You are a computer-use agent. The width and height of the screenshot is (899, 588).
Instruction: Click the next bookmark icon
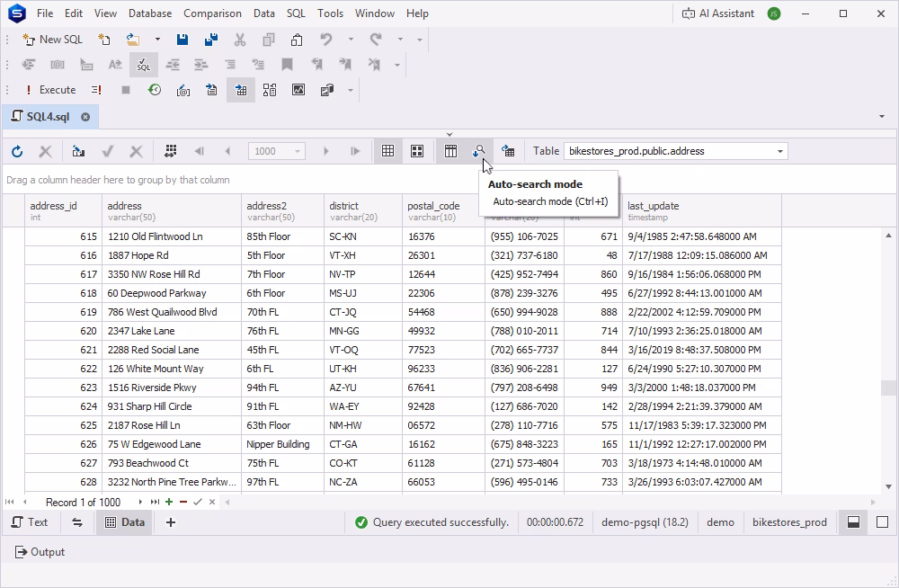click(x=345, y=65)
